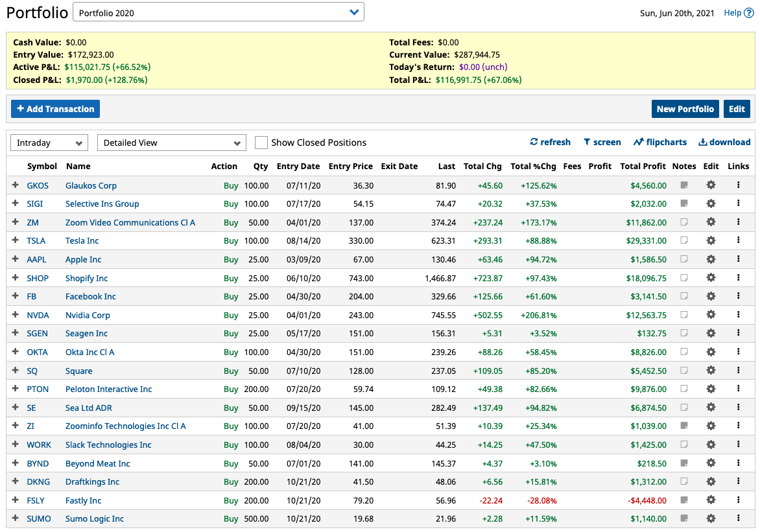The width and height of the screenshot is (760, 532).
Task: Select the 1,466.87 last price cell
Action: pyautogui.click(x=440, y=278)
